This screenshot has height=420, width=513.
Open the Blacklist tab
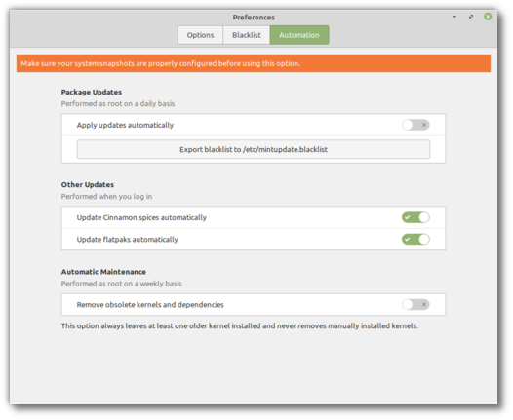coord(247,35)
